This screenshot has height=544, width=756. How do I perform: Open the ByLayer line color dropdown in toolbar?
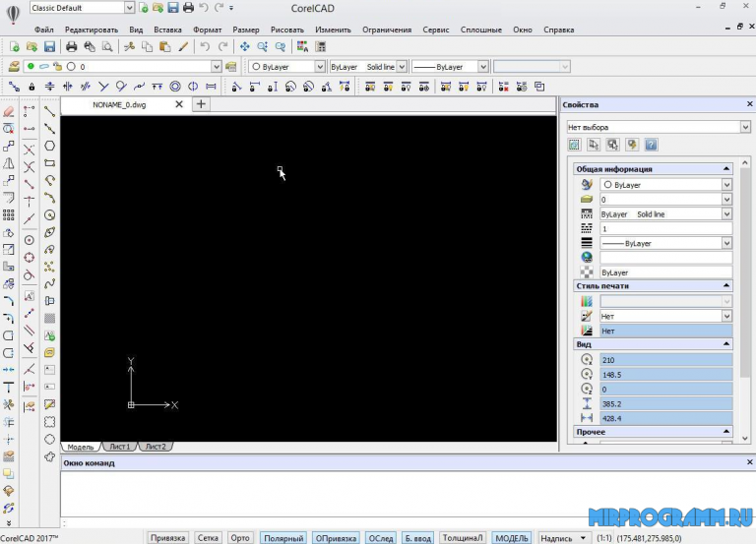319,67
